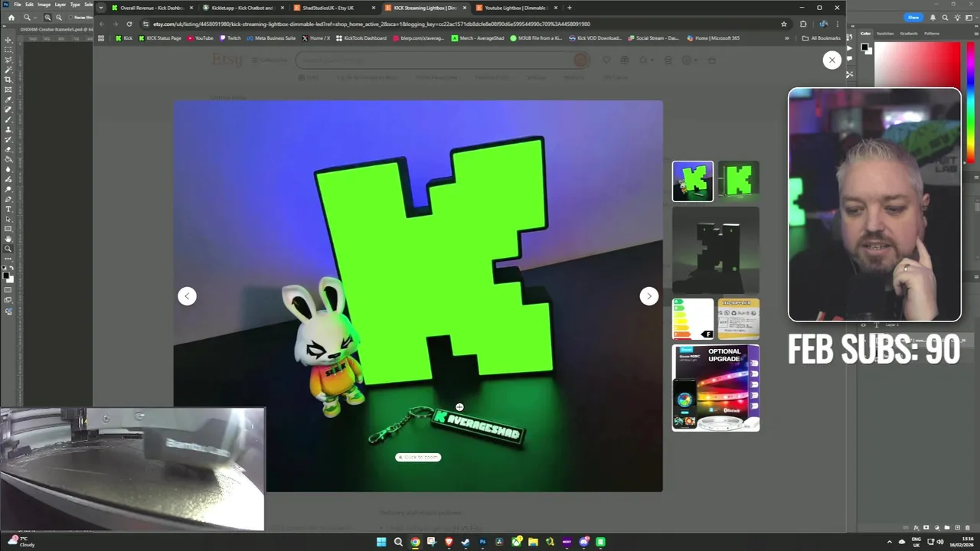Viewport: 980px width, 551px height.
Task: Open Chrome tab search dropdown
Action: pos(100,8)
